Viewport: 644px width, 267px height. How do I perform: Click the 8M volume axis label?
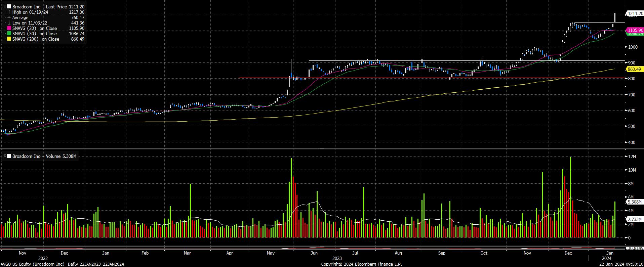coord(631,184)
